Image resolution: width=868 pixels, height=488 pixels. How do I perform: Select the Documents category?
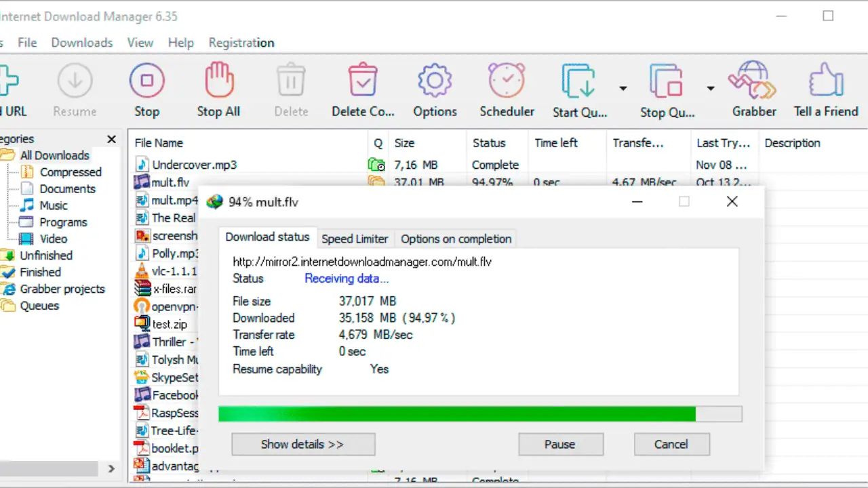coord(68,188)
